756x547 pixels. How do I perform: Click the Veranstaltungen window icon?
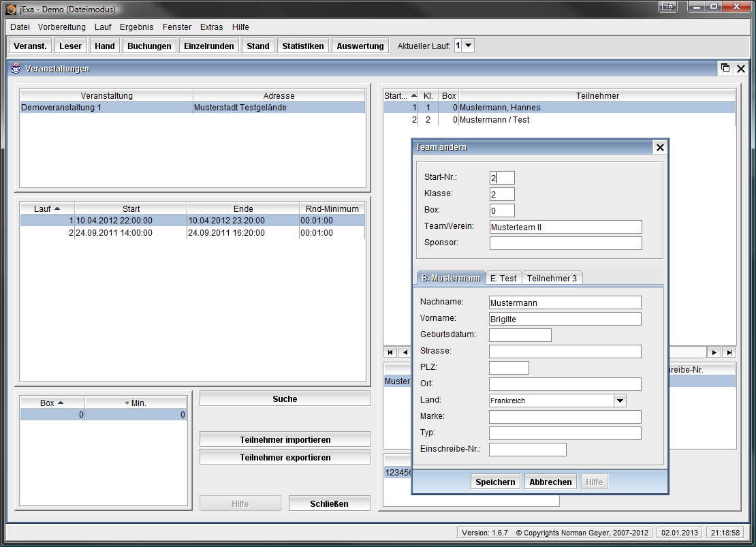point(16,68)
